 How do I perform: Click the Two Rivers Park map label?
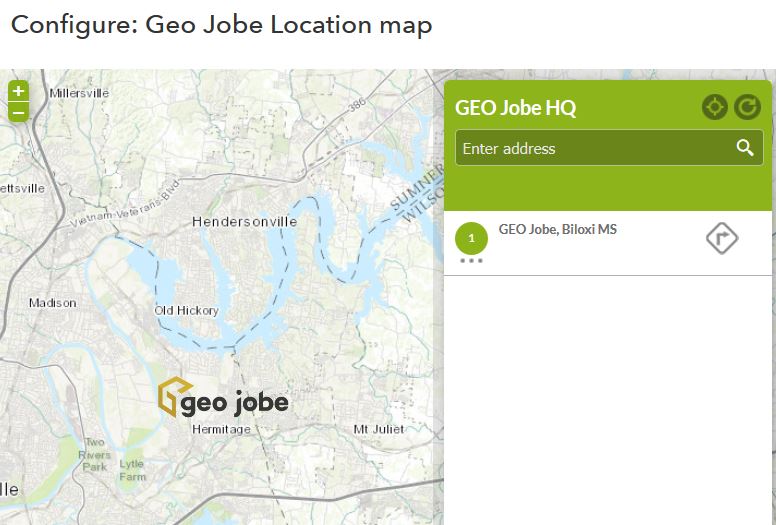pos(94,454)
